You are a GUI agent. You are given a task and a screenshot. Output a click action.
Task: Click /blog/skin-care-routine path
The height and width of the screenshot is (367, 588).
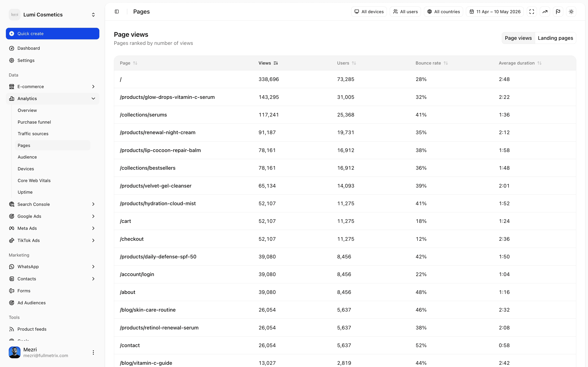[x=148, y=310]
